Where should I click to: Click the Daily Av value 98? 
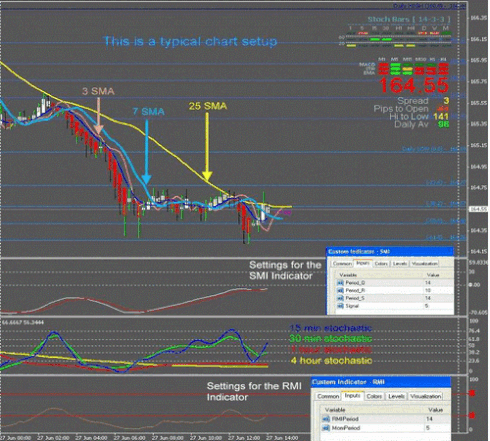click(443, 124)
